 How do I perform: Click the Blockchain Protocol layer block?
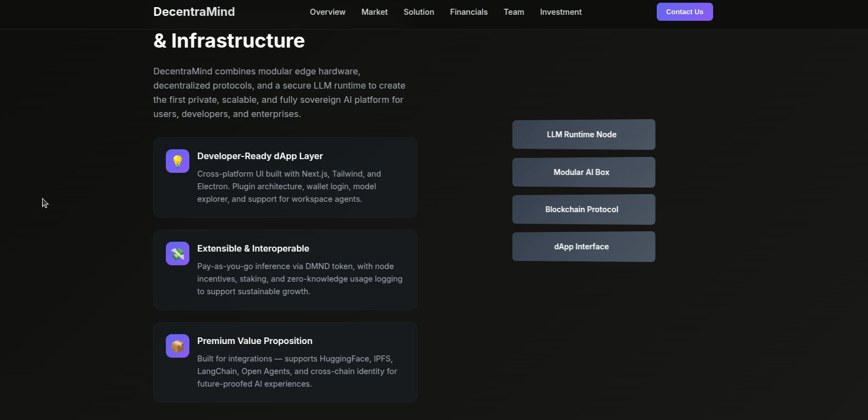click(x=583, y=209)
